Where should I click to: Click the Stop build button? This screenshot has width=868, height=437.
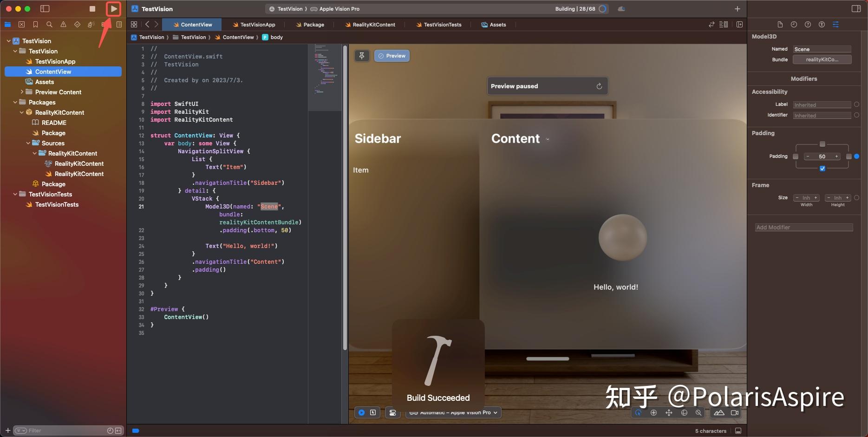point(92,9)
